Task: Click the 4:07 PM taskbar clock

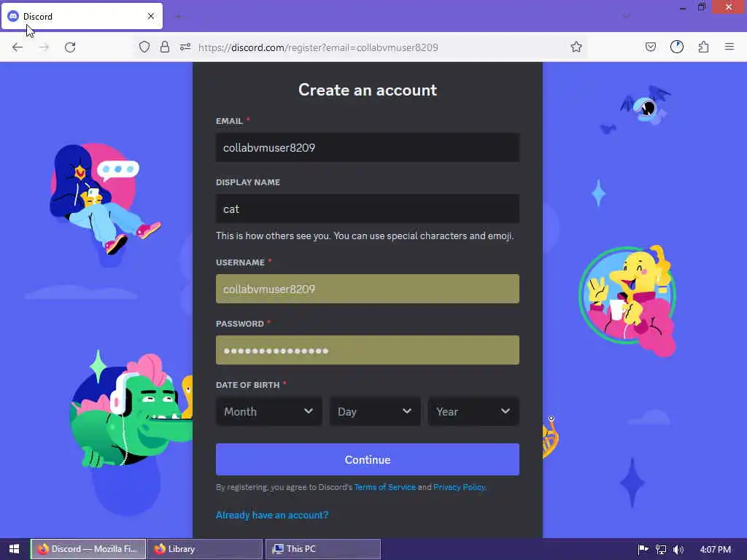Action: point(715,550)
